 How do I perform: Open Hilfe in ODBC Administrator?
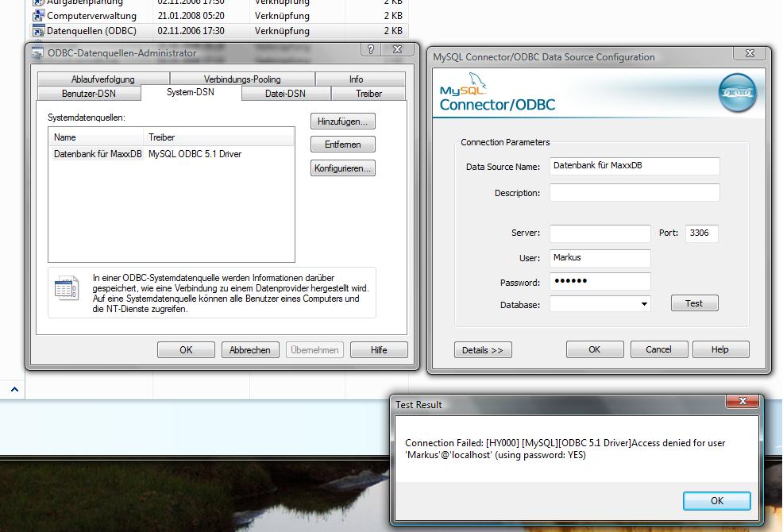coord(379,349)
